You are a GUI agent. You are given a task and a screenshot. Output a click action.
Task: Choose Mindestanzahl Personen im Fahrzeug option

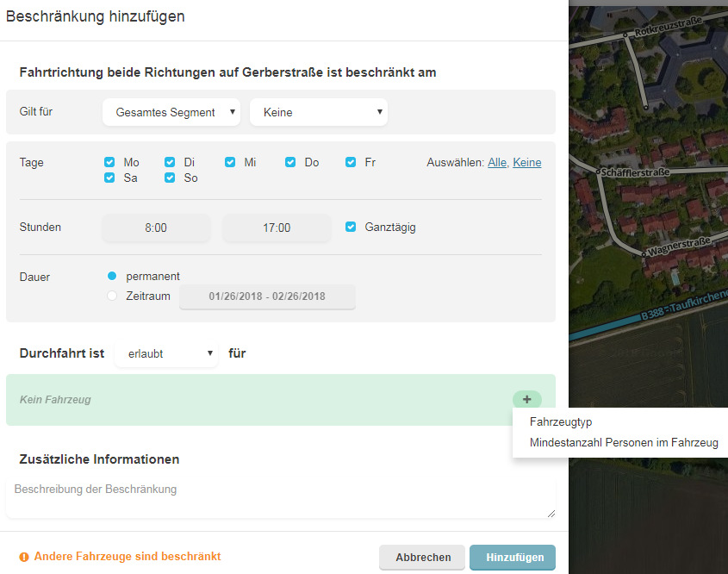tap(624, 443)
